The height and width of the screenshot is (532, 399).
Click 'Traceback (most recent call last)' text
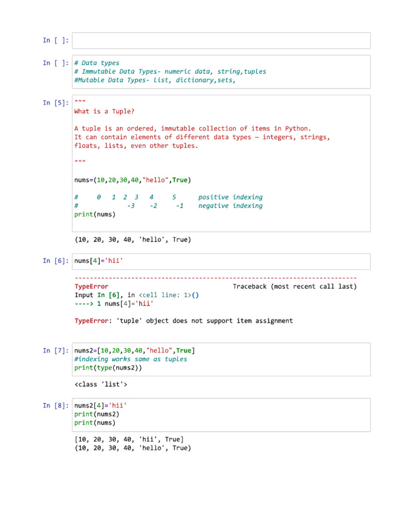pos(295,286)
